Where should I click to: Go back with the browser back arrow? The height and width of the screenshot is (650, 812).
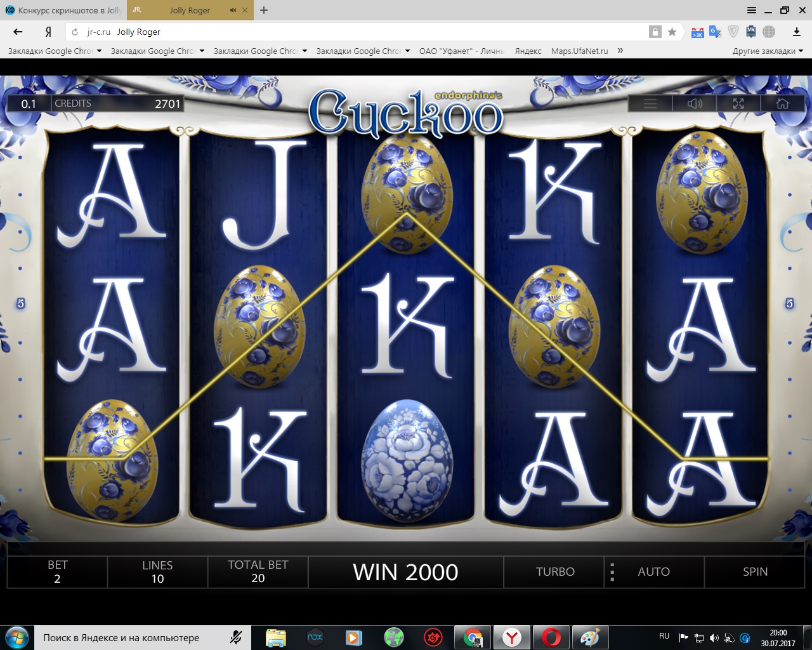[x=18, y=32]
